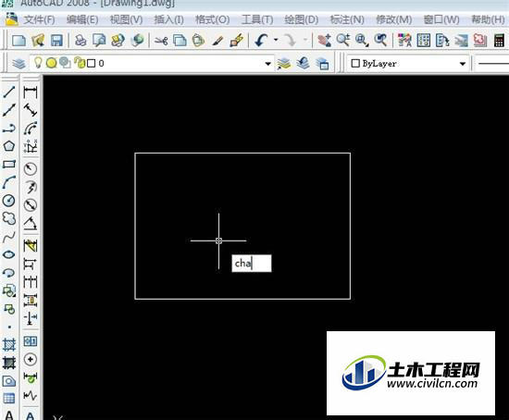
Task: Select the Ellipse tool
Action: 9,254
